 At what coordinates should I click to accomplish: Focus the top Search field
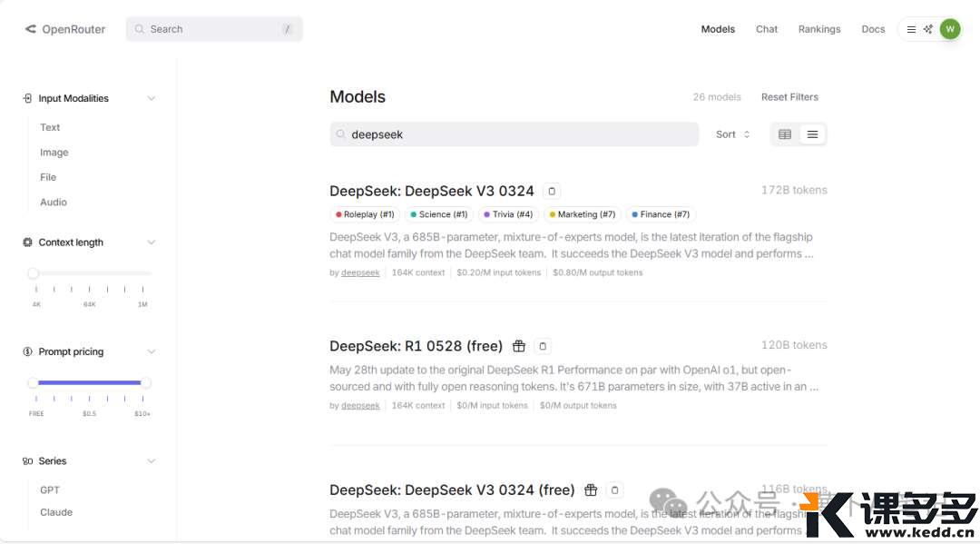pyautogui.click(x=214, y=29)
